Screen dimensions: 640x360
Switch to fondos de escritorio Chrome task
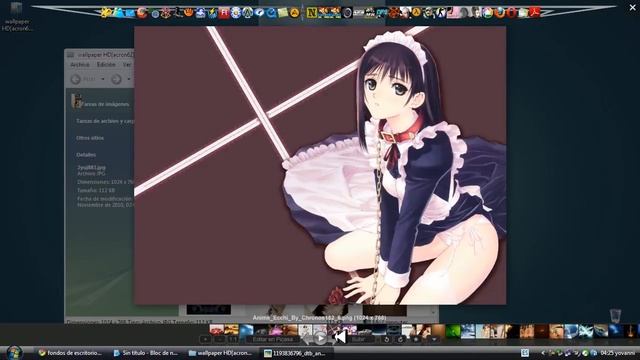69,353
